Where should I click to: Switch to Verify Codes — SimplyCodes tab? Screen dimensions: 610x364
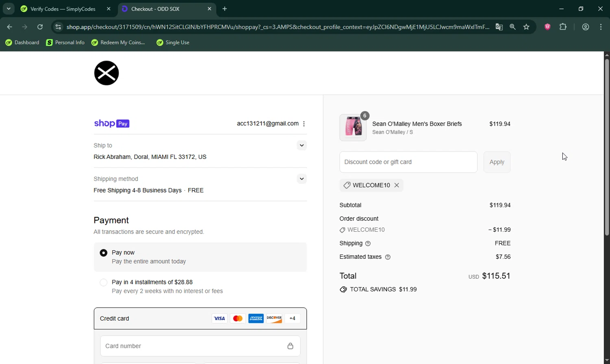click(66, 9)
